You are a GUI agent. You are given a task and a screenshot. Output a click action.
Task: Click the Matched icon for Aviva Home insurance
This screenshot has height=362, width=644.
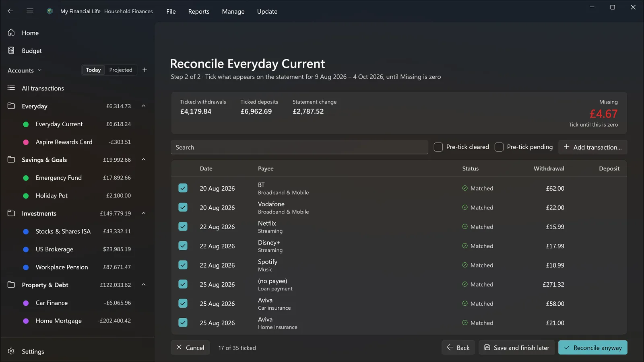[x=465, y=323]
